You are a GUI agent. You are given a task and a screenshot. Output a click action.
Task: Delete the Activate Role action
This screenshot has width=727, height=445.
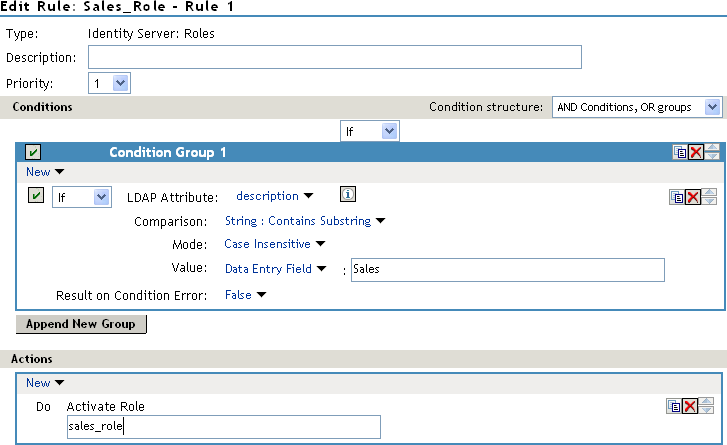pyautogui.click(x=691, y=406)
